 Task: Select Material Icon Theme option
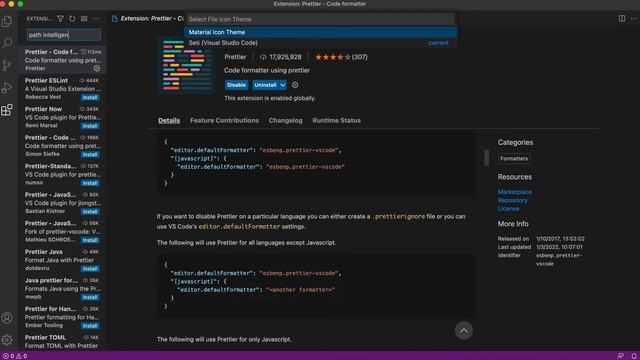click(x=320, y=32)
